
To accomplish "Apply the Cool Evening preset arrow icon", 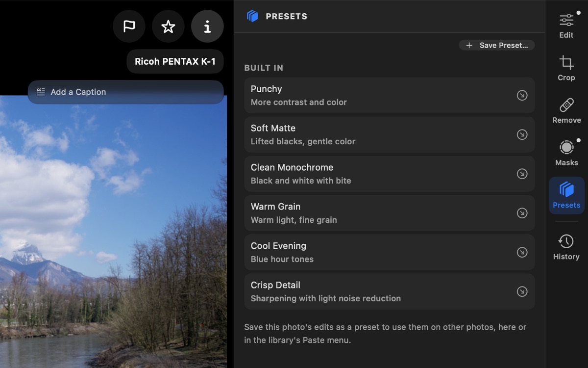I will (x=522, y=252).
